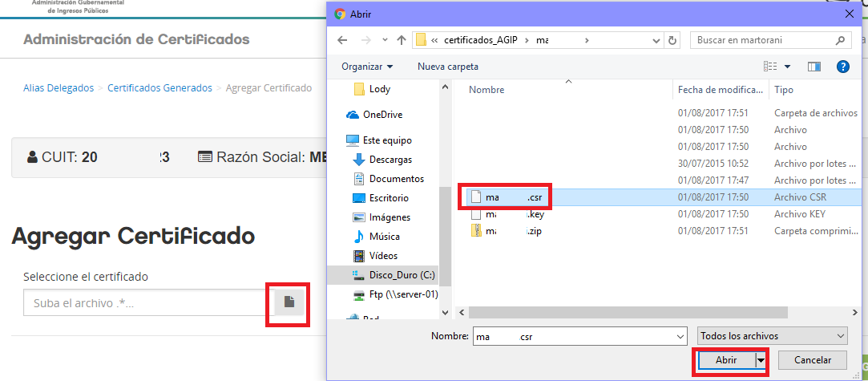The image size is (868, 381).
Task: Click the Up one level arrow
Action: pyautogui.click(x=398, y=39)
